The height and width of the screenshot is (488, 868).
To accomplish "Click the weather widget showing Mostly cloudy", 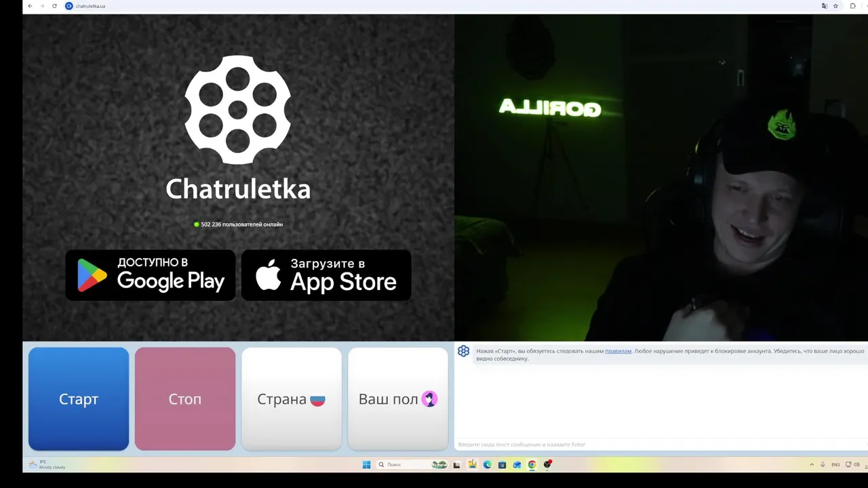I will [47, 464].
